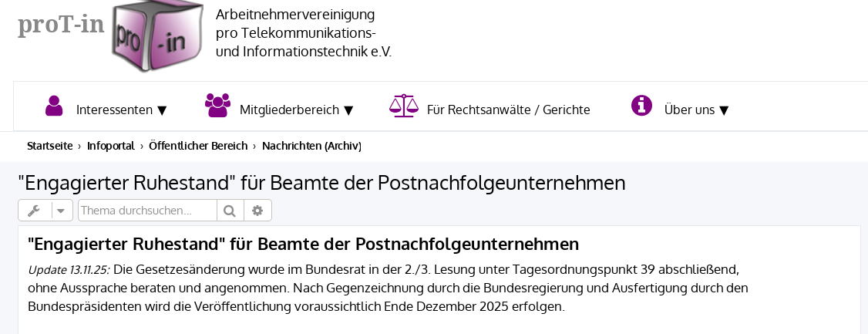This screenshot has width=868, height=334.
Task: Open advanced search gear icon
Action: tap(257, 211)
